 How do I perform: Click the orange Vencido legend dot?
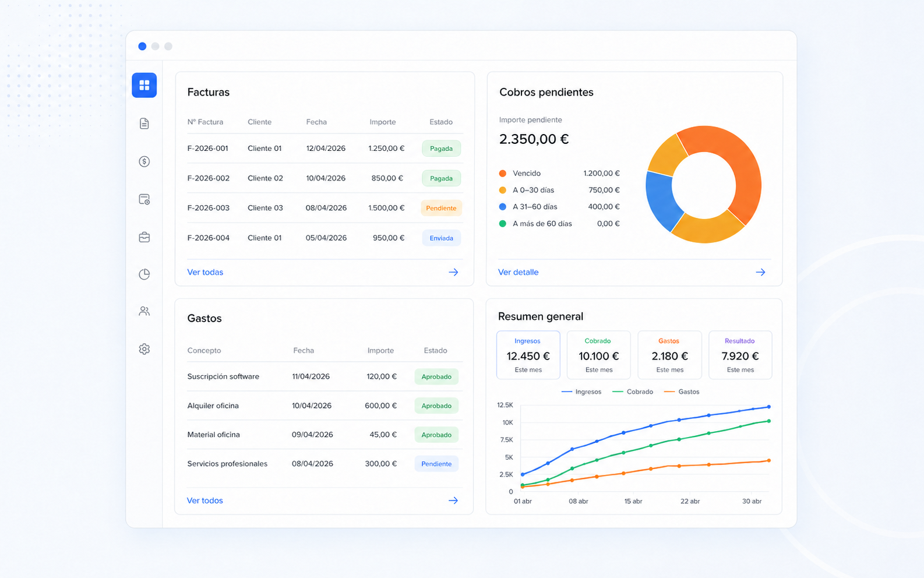tap(502, 174)
